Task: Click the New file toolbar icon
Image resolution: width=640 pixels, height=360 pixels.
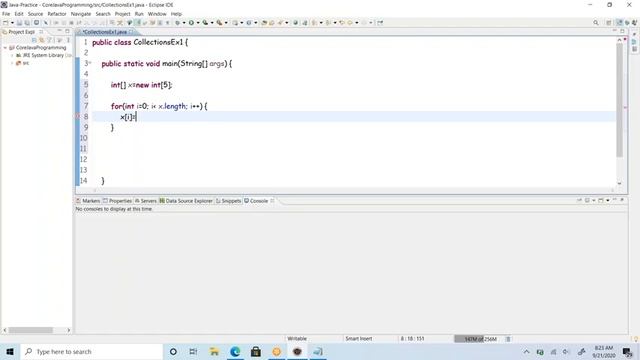Action: tap(5, 22)
